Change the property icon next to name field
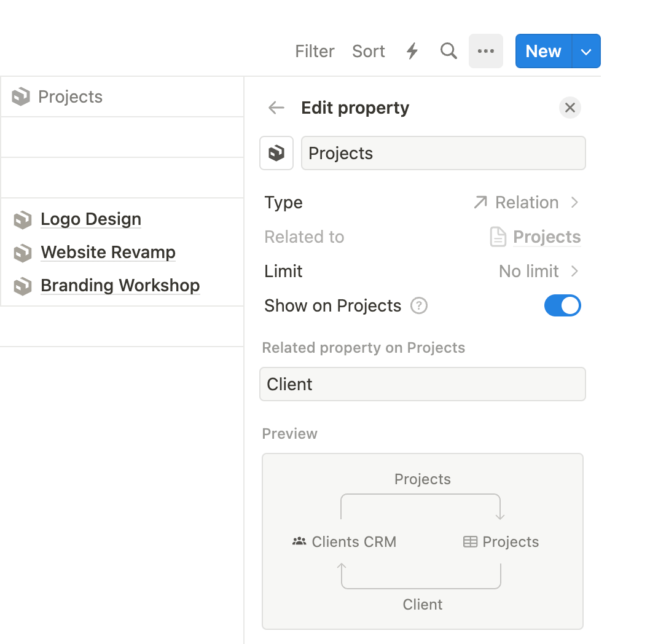 tap(276, 153)
